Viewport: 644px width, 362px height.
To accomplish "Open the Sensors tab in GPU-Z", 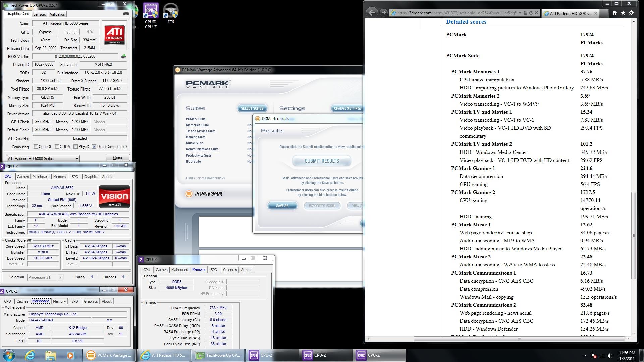I will 39,14.
